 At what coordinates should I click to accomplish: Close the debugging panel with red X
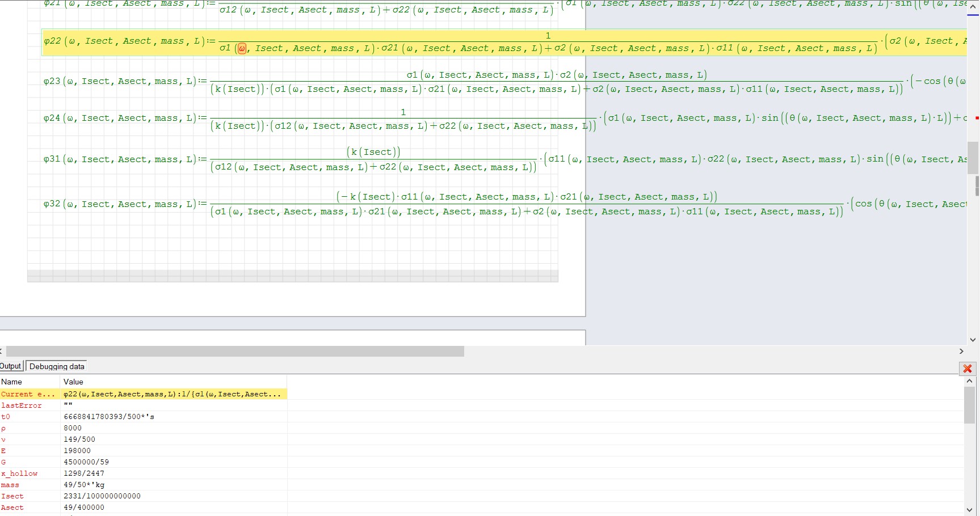968,369
